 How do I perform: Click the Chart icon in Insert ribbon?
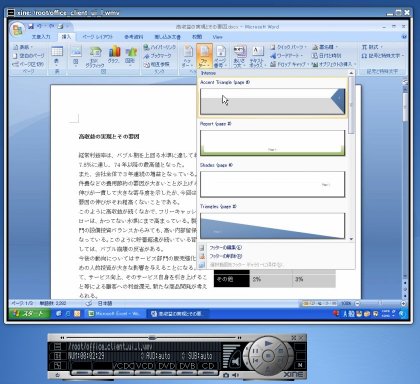pos(114,55)
